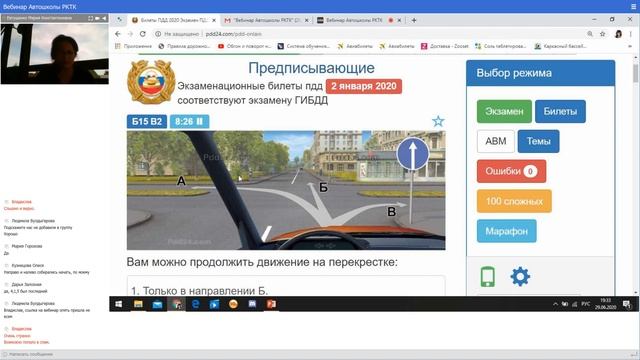Open the 100 сложных button
The image size is (640, 360).
pyautogui.click(x=514, y=201)
